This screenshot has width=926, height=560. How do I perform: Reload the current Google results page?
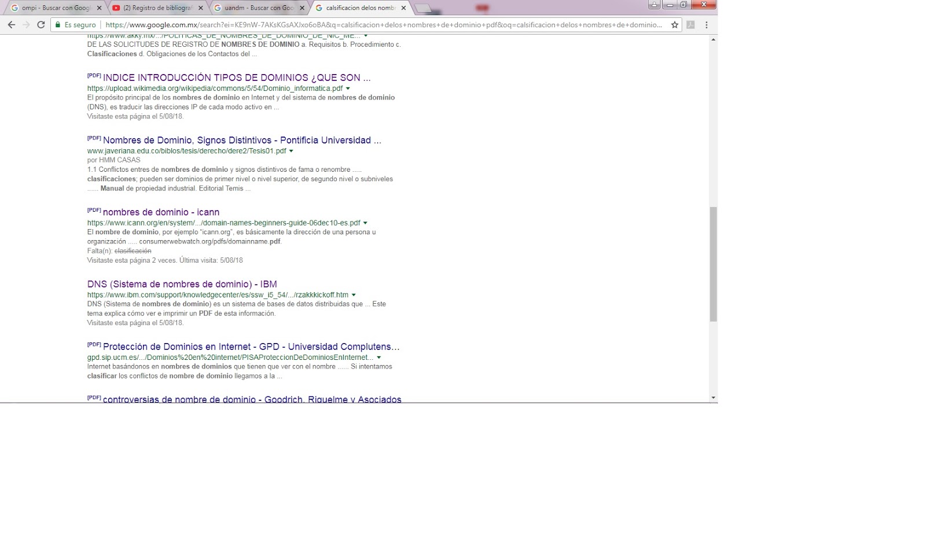(x=41, y=25)
